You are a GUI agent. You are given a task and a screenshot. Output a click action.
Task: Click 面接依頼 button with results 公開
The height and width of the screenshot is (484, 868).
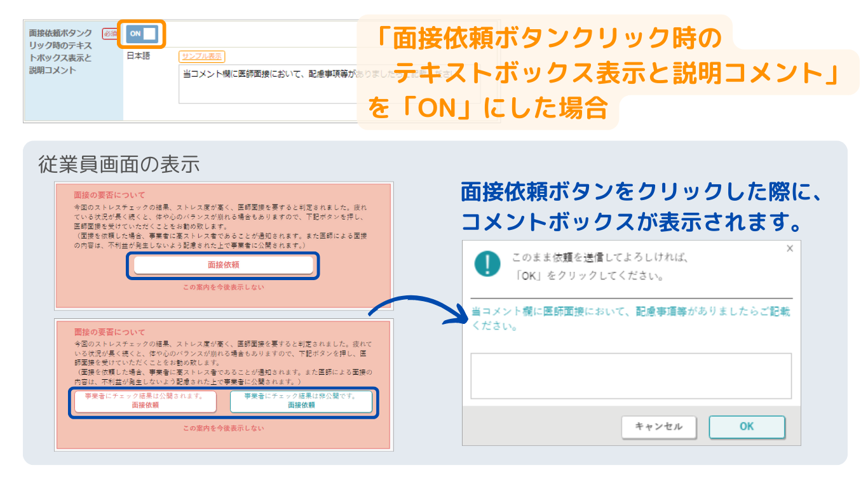click(x=145, y=401)
